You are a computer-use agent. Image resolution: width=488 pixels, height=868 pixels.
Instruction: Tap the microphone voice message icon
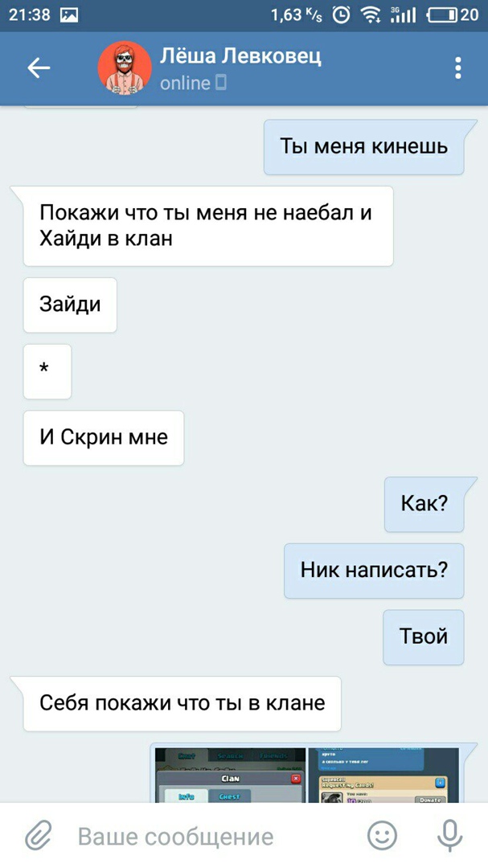[x=449, y=836]
